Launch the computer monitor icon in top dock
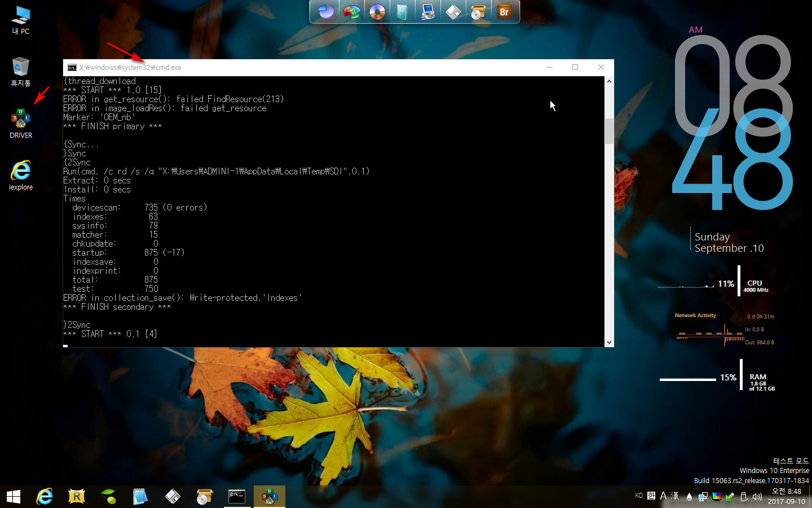 pos(428,11)
